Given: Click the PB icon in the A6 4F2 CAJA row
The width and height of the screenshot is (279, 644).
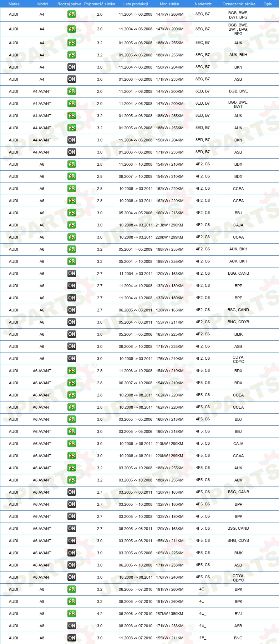Looking at the screenshot, I should pyautogui.click(x=72, y=225).
